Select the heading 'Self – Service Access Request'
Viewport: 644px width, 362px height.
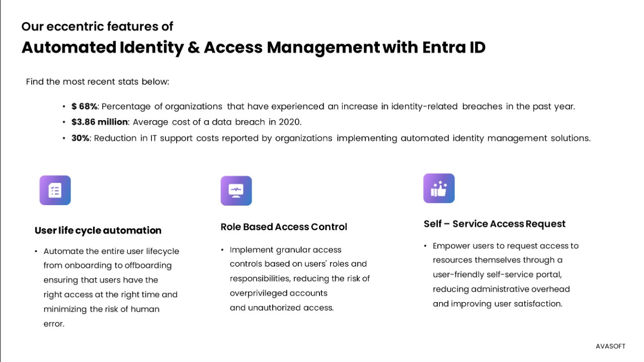[x=495, y=224]
